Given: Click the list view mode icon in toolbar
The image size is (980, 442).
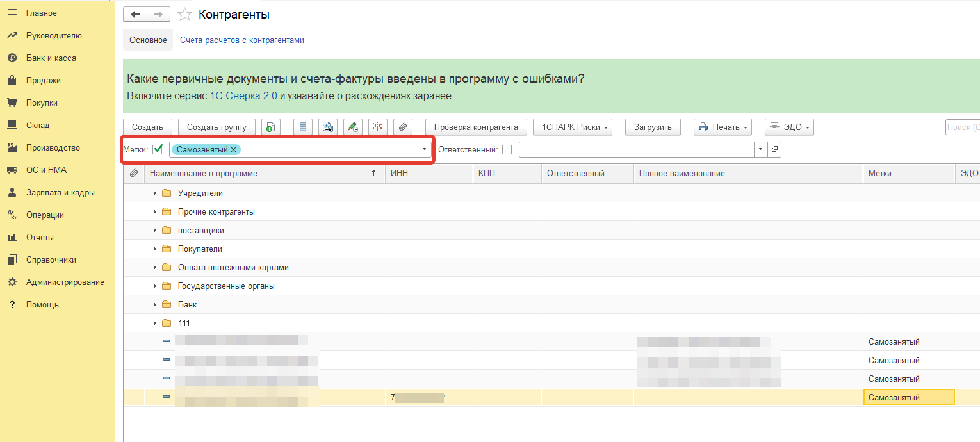Looking at the screenshot, I should [x=303, y=127].
